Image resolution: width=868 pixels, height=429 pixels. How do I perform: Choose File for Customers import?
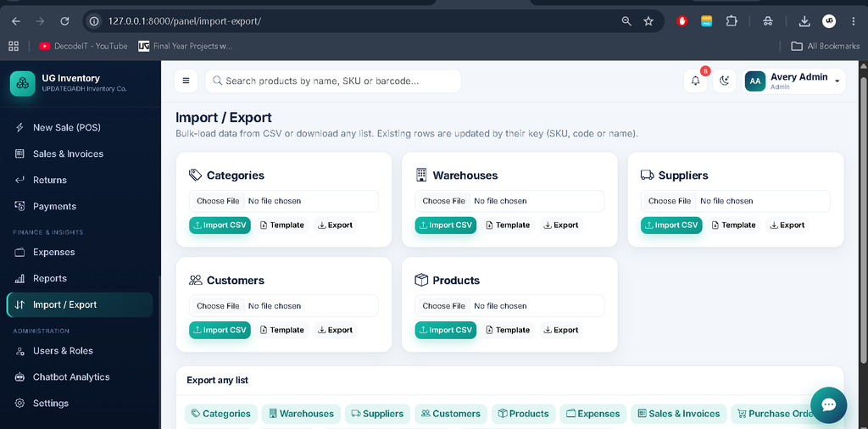pos(218,306)
